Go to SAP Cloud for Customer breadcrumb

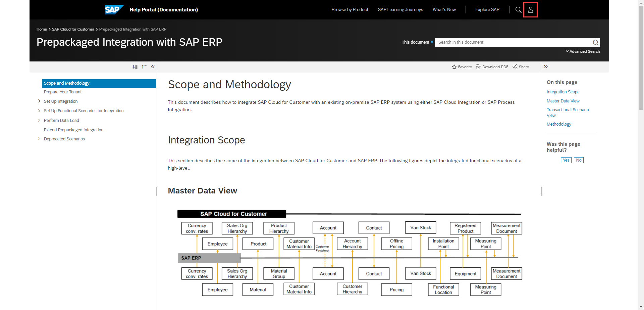[73, 29]
